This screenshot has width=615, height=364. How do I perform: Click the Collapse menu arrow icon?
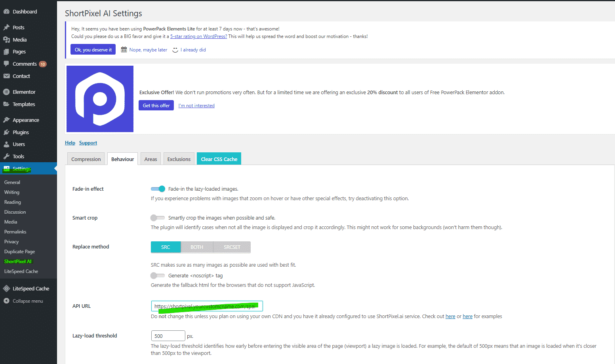(6, 301)
